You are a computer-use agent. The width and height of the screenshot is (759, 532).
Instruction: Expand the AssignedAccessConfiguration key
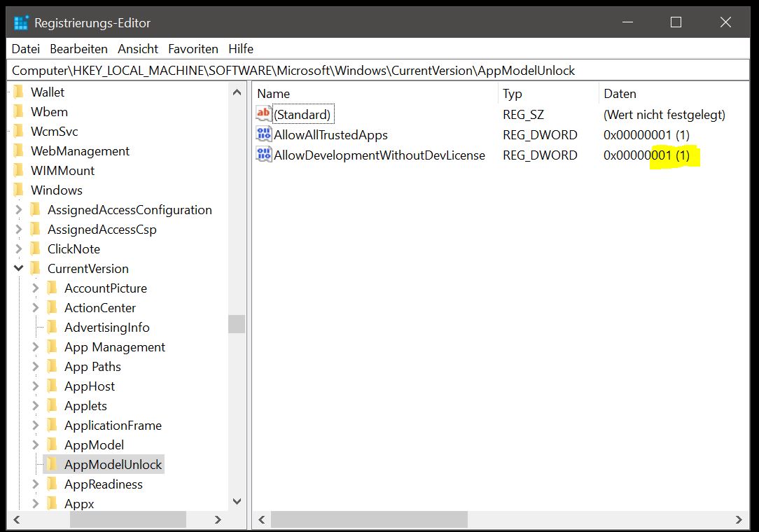tap(18, 209)
